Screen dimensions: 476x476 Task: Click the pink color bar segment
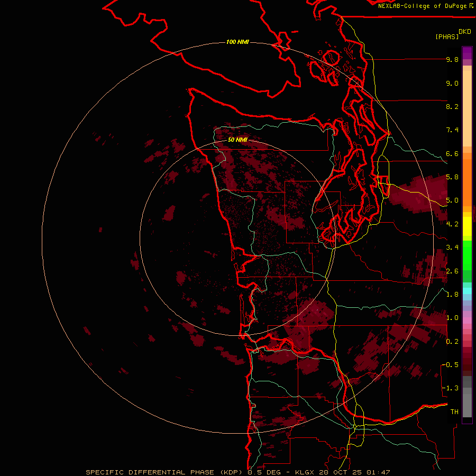point(467,321)
